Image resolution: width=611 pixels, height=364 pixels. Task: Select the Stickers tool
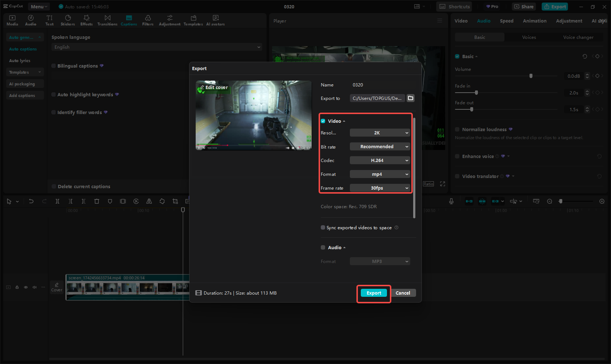(68, 20)
